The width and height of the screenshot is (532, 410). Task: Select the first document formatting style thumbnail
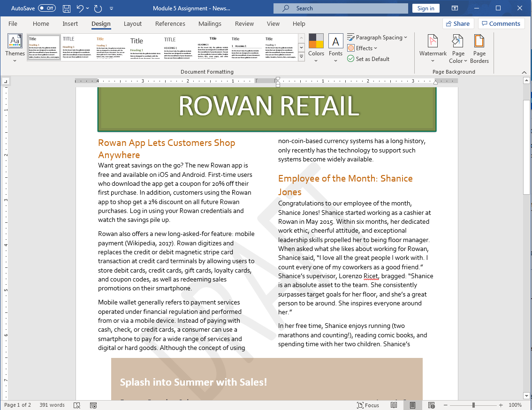pyautogui.click(x=44, y=47)
